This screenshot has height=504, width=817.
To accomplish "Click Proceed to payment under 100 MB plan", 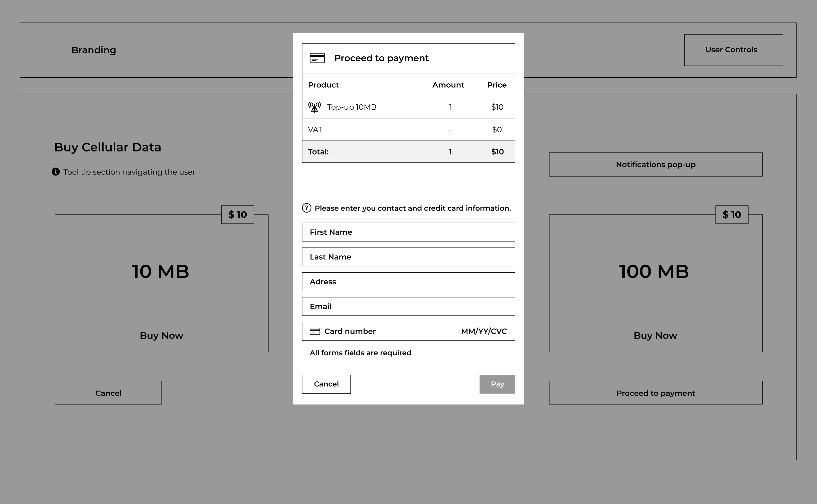I will 655,393.
